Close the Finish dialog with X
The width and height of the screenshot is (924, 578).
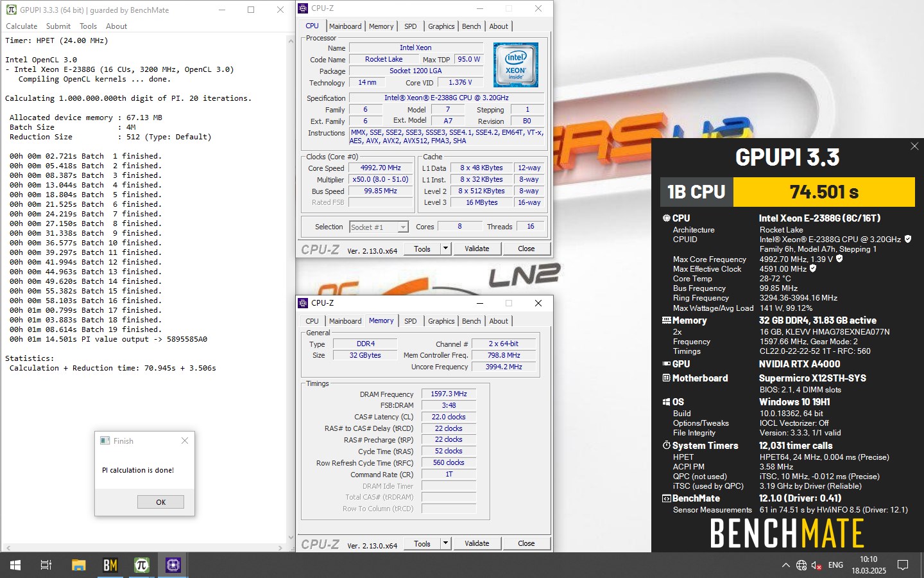pos(185,441)
